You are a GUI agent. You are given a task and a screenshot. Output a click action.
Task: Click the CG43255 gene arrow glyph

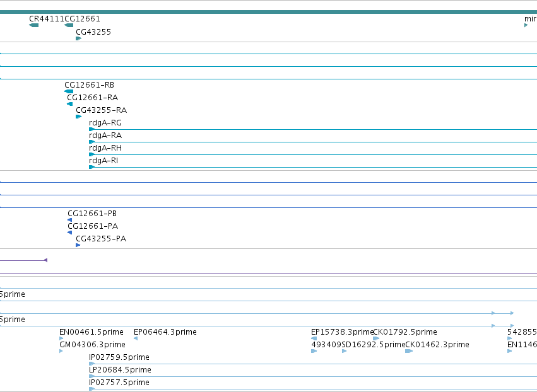[x=78, y=38]
